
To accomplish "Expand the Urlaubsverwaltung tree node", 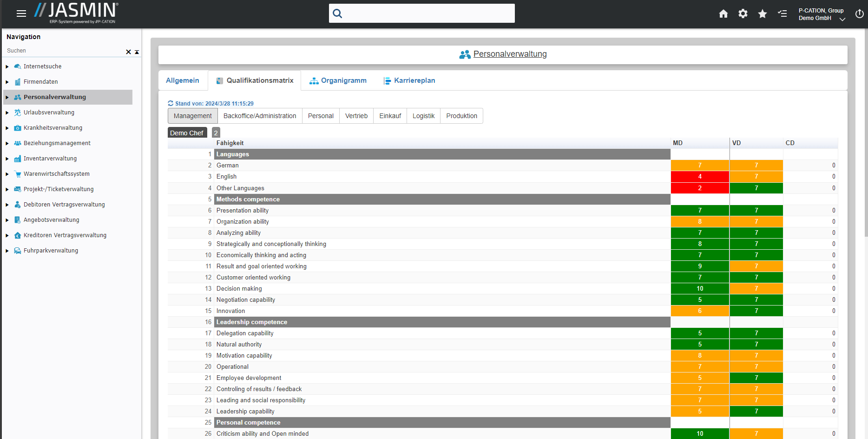I will (x=7, y=113).
